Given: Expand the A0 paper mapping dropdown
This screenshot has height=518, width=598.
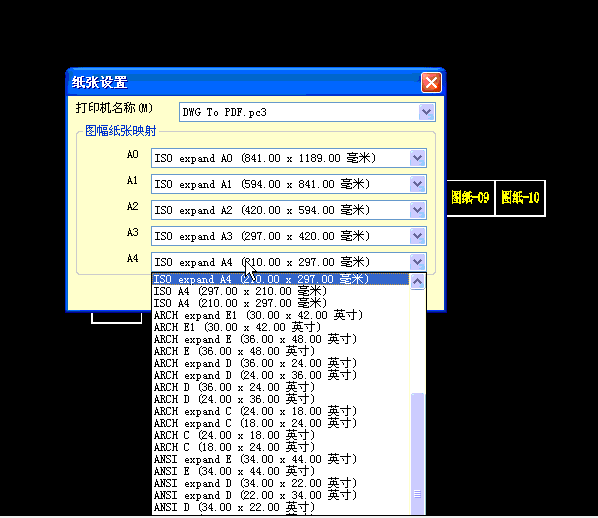Looking at the screenshot, I should (418, 158).
